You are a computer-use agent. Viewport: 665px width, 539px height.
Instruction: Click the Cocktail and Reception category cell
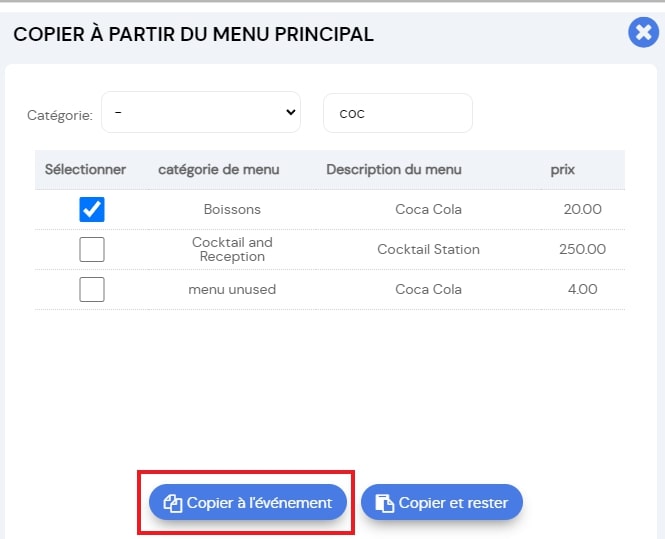pos(232,249)
